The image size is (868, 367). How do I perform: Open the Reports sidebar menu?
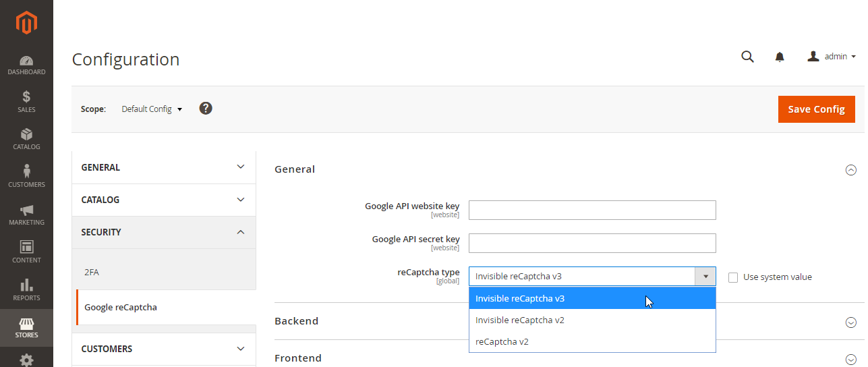pyautogui.click(x=26, y=290)
